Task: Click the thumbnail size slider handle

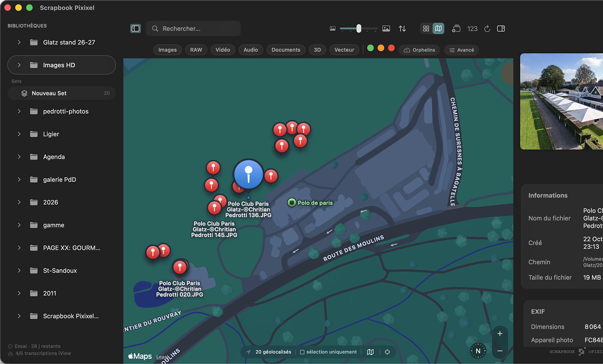Action: point(359,28)
